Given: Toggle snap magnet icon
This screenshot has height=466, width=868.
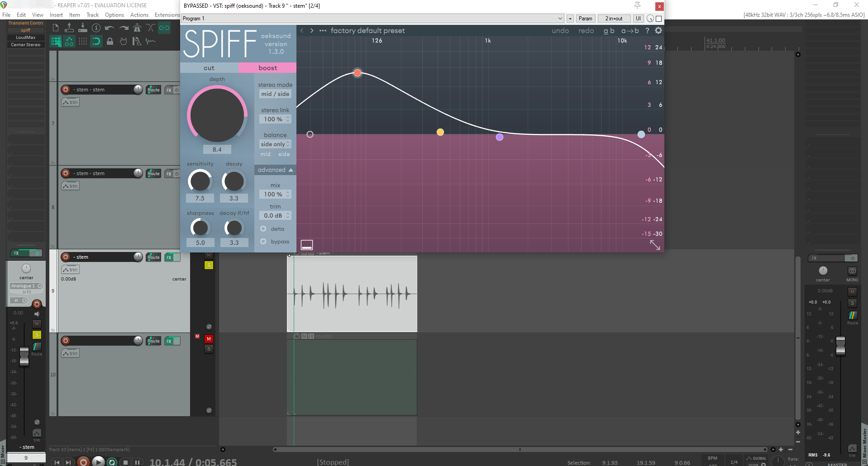Looking at the screenshot, I should [96, 42].
